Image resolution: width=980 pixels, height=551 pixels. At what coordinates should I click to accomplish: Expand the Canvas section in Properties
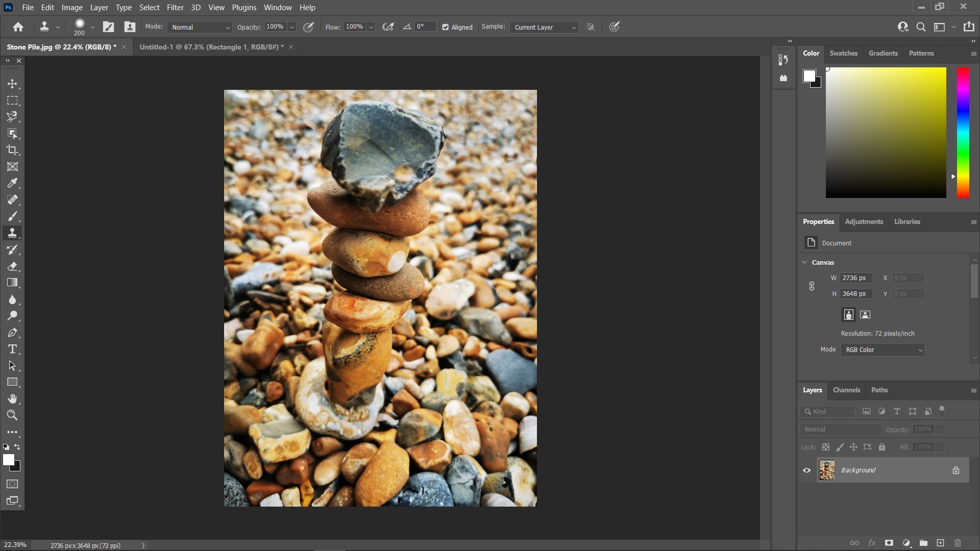pos(804,262)
